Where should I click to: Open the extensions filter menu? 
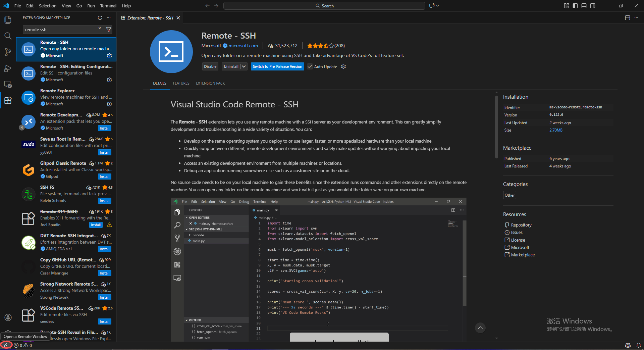coord(109,30)
